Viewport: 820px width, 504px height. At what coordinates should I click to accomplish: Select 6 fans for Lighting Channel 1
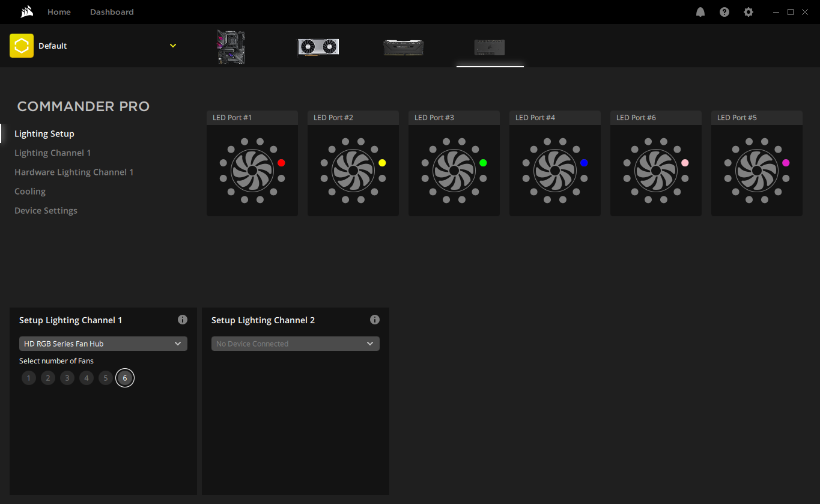[125, 378]
